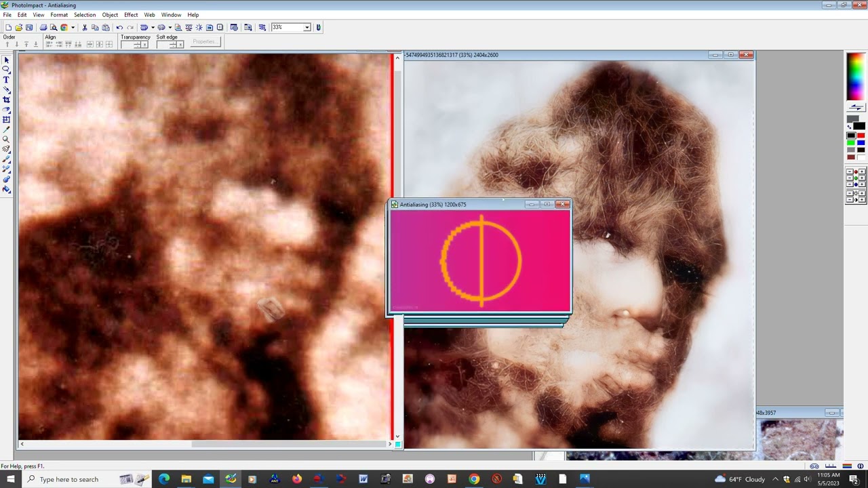Screen dimensions: 868x488
Task: Click the weather 64°F Cloudy widget
Action: click(x=740, y=479)
